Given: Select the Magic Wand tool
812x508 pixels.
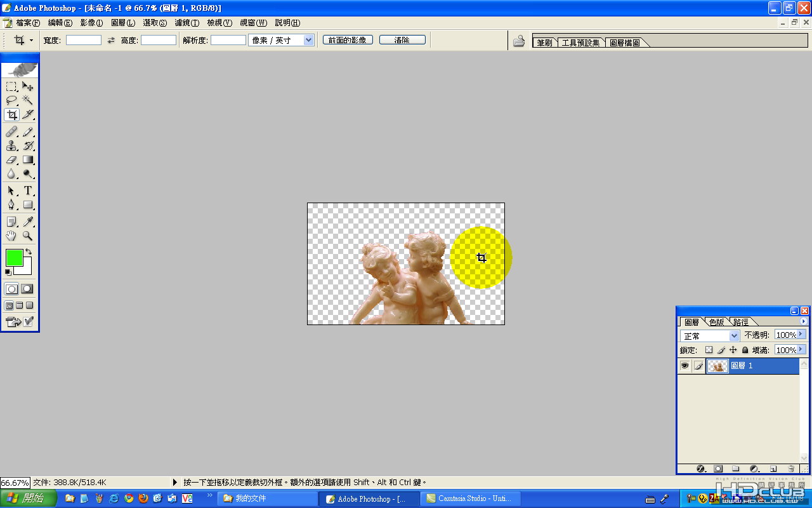Looking at the screenshot, I should pyautogui.click(x=28, y=100).
